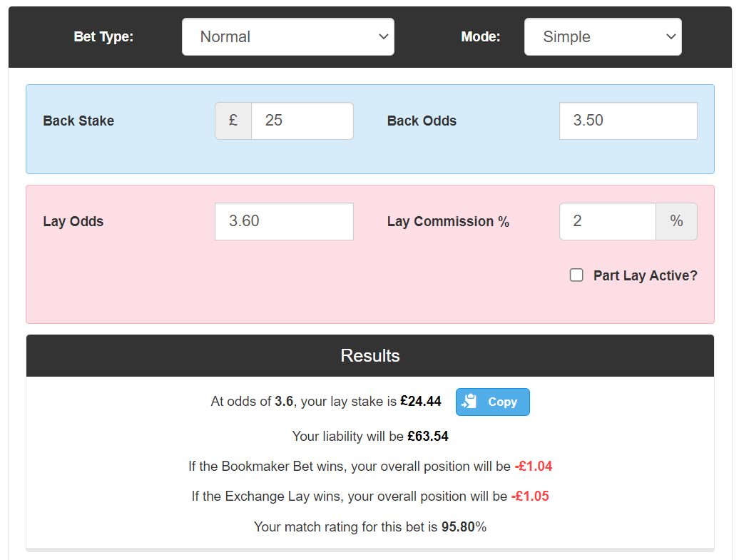
Task: Click the Back Stake input field
Action: pyautogui.click(x=302, y=121)
